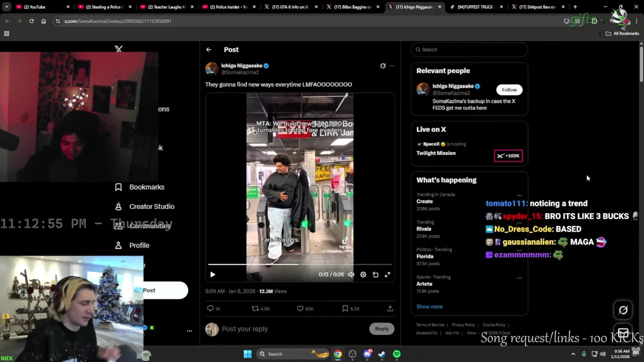Open Steam from the taskbar

[382, 354]
